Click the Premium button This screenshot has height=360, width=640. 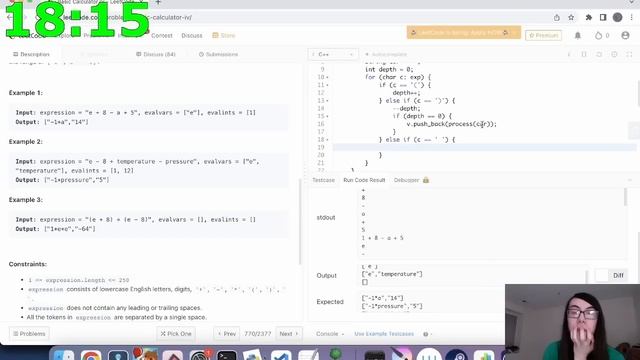543,36
